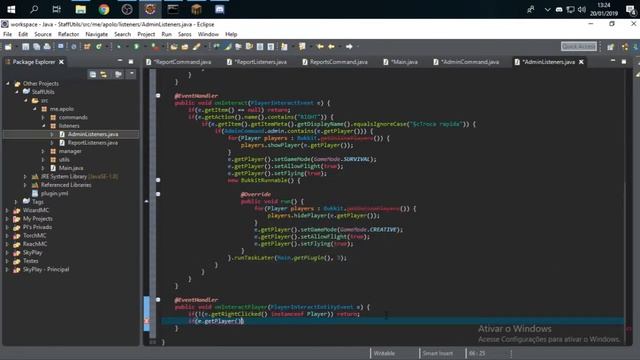Expand the JRE System Library node
The width and height of the screenshot is (640, 360).
tap(25, 177)
